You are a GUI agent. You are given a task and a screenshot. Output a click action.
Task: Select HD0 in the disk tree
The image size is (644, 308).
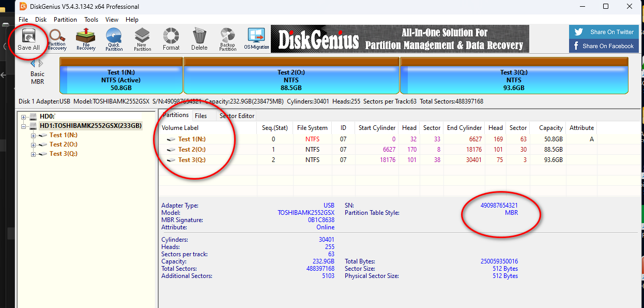point(48,116)
